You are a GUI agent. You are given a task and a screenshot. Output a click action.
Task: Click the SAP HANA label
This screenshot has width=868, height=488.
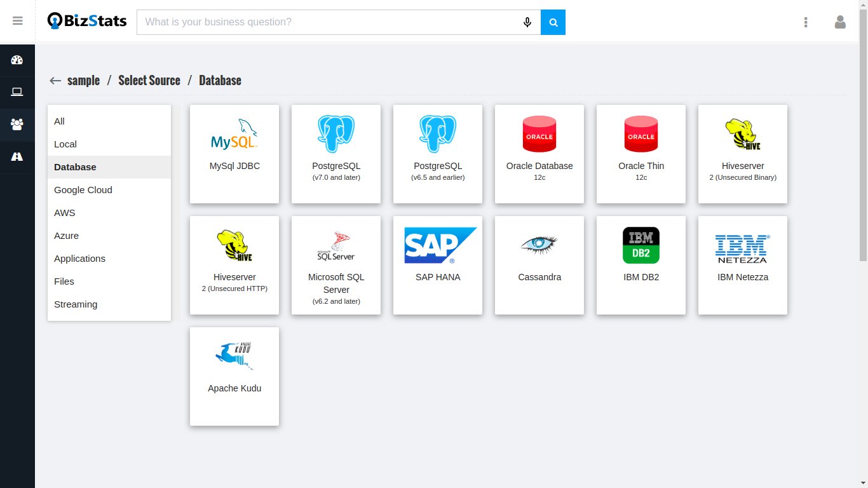[x=438, y=277]
